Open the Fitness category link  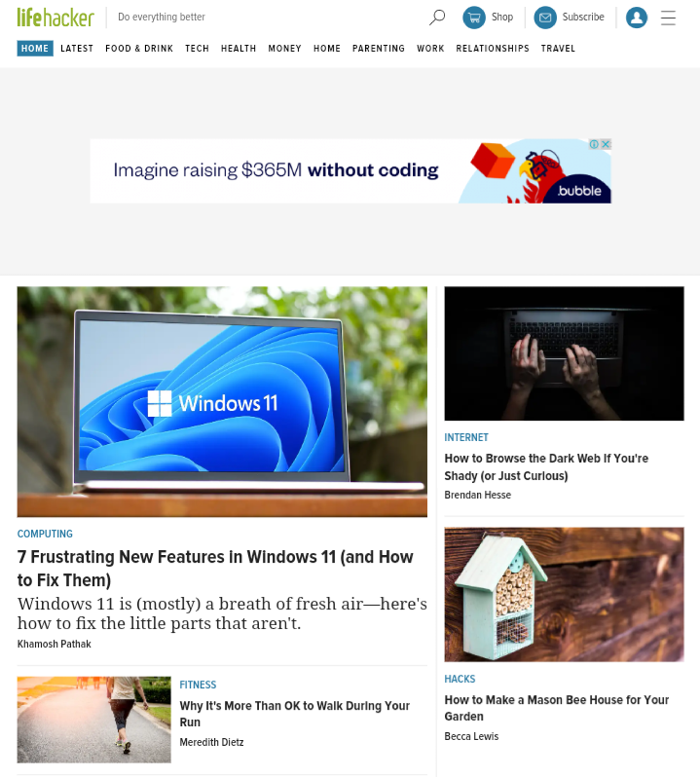(198, 684)
